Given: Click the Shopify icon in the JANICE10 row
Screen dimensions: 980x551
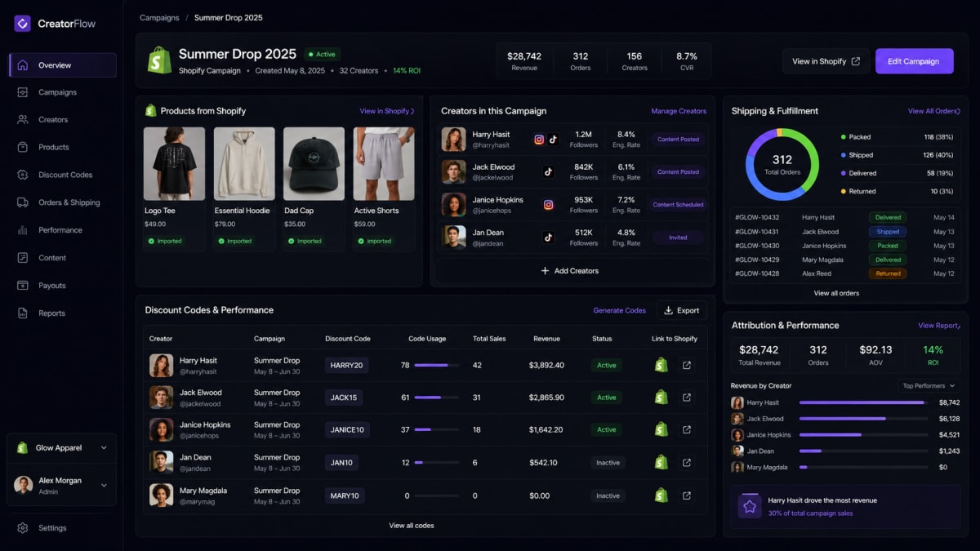Looking at the screenshot, I should [661, 429].
